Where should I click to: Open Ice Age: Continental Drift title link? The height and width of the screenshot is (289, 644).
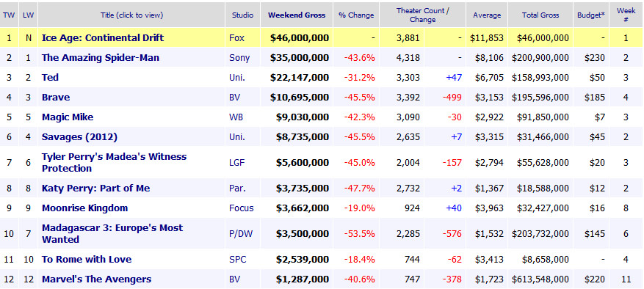pyautogui.click(x=103, y=37)
